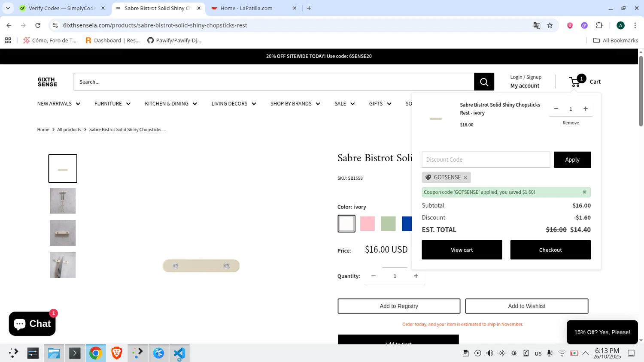
Task: Proceed to Checkout
Action: coord(550,250)
